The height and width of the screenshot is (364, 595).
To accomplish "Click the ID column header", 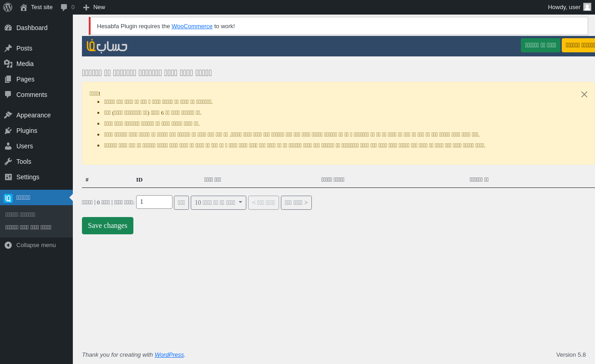I will 139,180.
